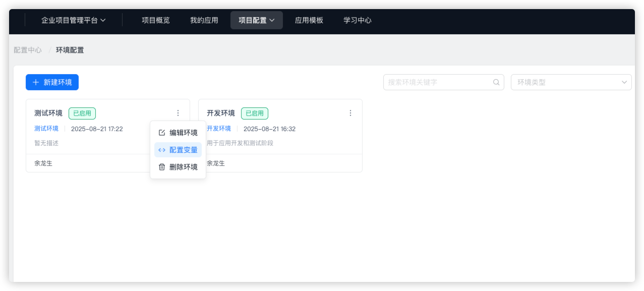Open the 应用模板 navigation tab
This screenshot has height=291, width=644.
pyautogui.click(x=309, y=20)
